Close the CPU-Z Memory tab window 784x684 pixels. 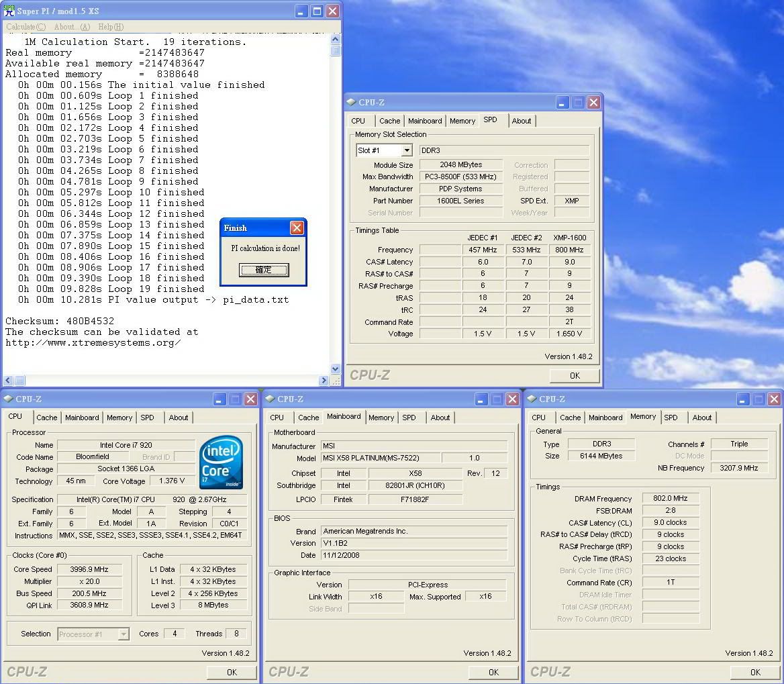pyautogui.click(x=774, y=399)
